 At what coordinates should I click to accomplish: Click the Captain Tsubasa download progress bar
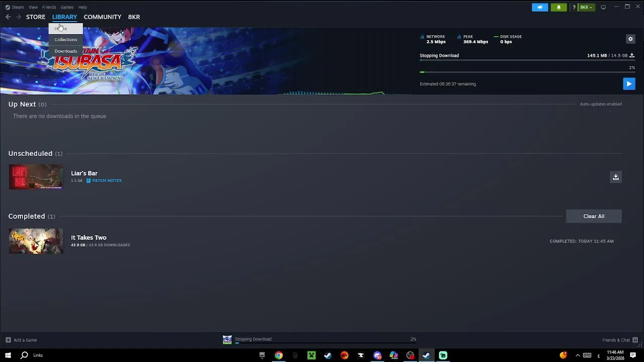(x=527, y=72)
